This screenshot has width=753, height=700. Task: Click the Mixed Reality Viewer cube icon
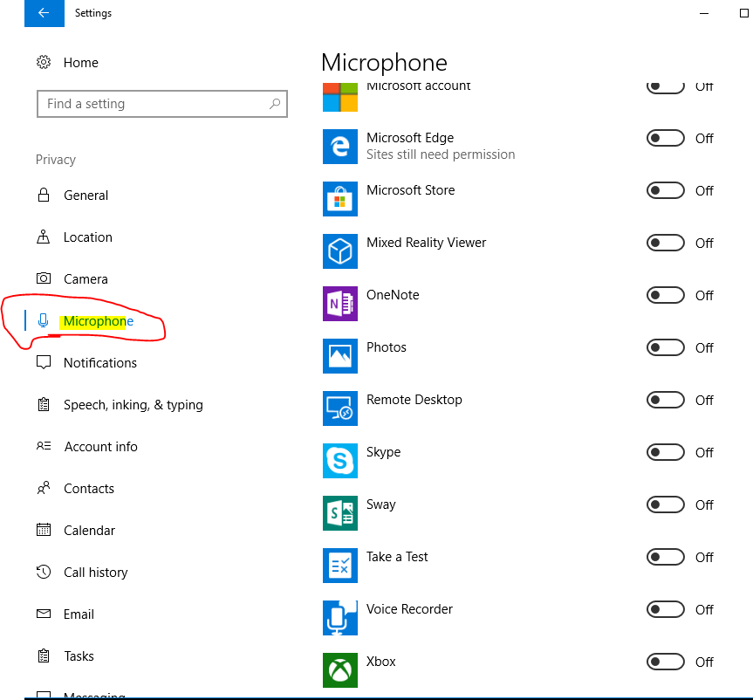click(x=340, y=251)
